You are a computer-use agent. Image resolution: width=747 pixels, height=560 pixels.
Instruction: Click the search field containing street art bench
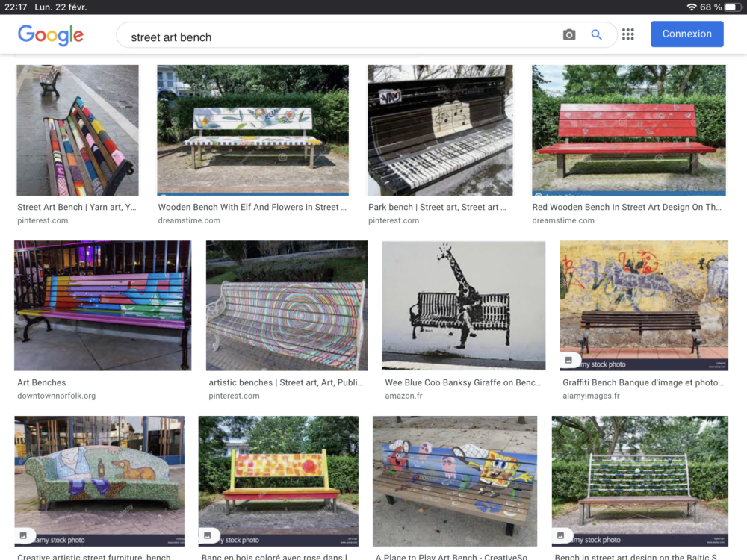[x=338, y=35]
